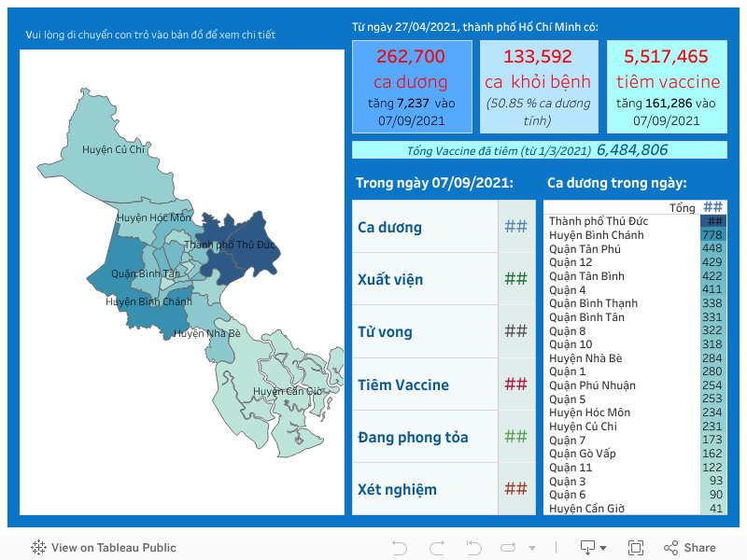
Task: Select Quận 10 in the list
Action: pos(571,344)
